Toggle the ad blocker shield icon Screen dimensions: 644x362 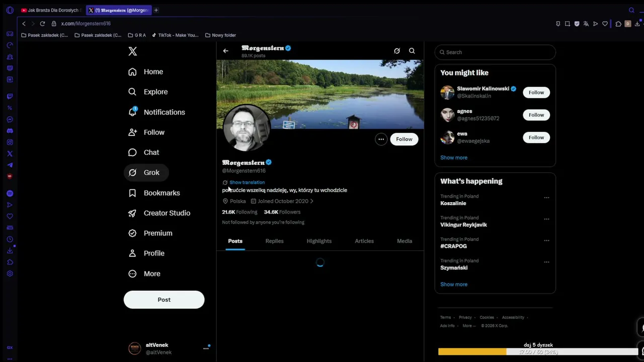[x=577, y=24]
